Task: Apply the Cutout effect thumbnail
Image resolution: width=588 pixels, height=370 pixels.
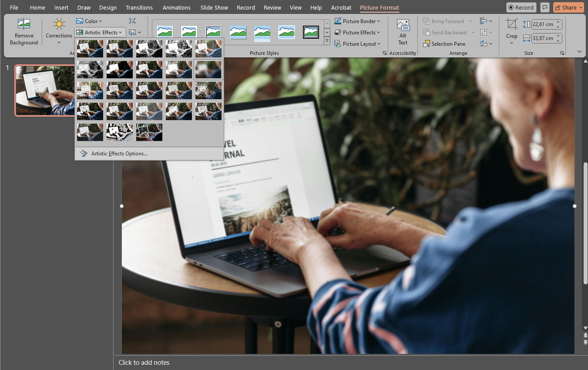Action: click(x=90, y=132)
